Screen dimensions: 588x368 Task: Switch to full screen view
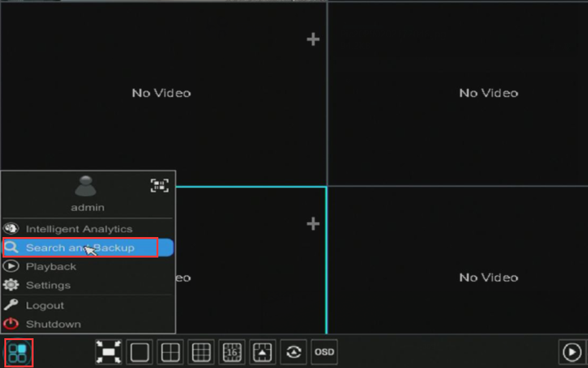coord(108,352)
